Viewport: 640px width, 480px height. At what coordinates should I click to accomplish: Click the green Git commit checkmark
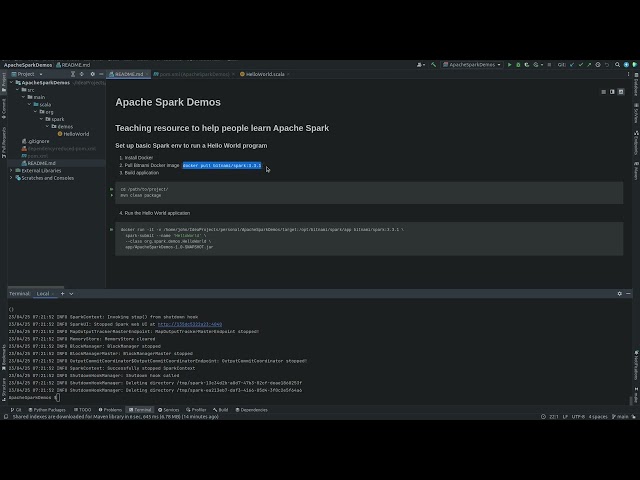(x=581, y=64)
